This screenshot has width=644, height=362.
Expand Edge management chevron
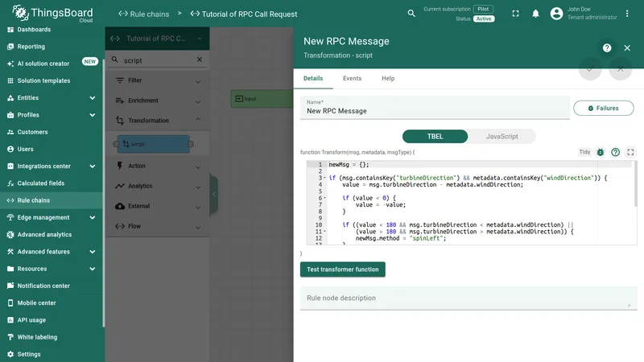[93, 217]
